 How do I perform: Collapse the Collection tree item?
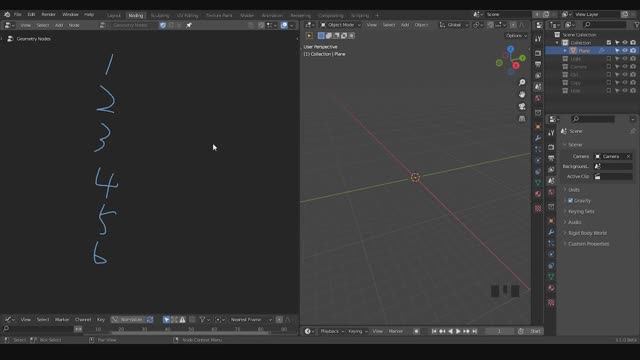tap(557, 43)
